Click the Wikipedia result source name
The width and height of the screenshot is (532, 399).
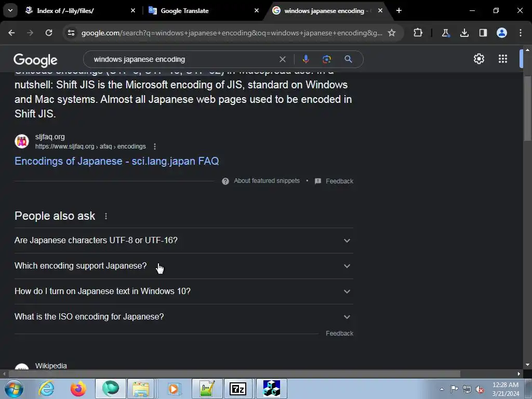click(x=51, y=366)
